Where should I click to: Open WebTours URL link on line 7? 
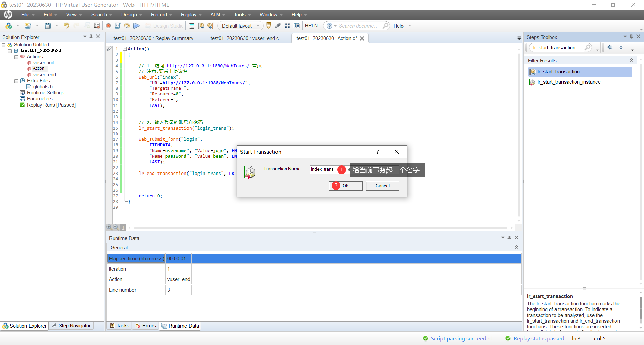204,83
